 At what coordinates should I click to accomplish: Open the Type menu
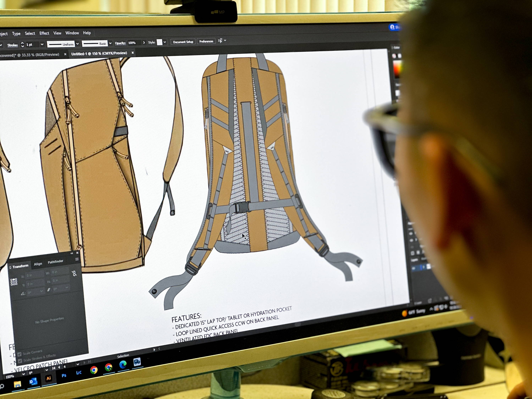tap(16, 34)
